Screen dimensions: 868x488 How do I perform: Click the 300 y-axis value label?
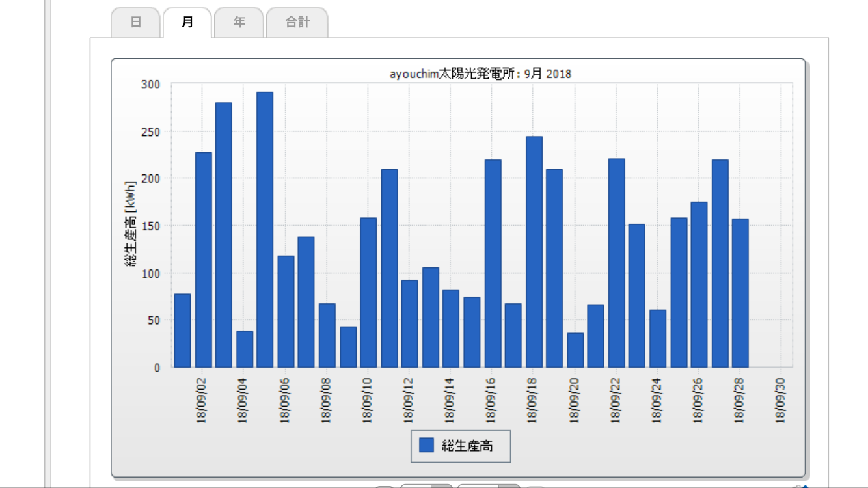[151, 85]
